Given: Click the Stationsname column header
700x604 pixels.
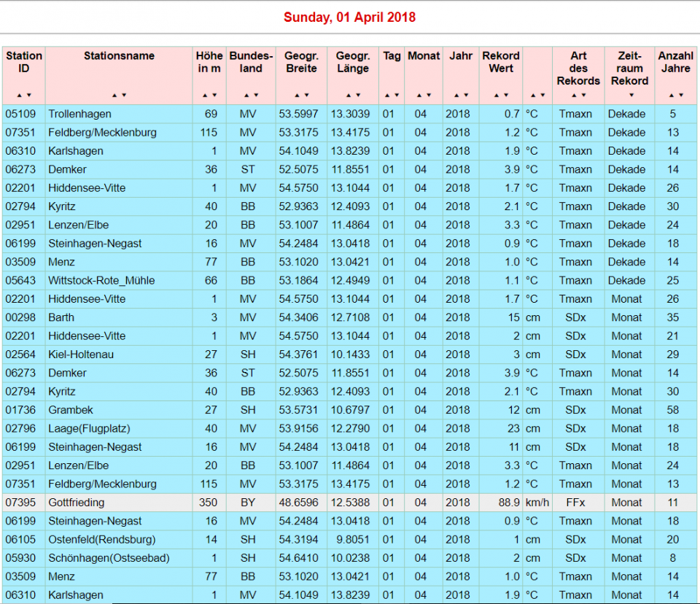Looking at the screenshot, I should (x=119, y=56).
